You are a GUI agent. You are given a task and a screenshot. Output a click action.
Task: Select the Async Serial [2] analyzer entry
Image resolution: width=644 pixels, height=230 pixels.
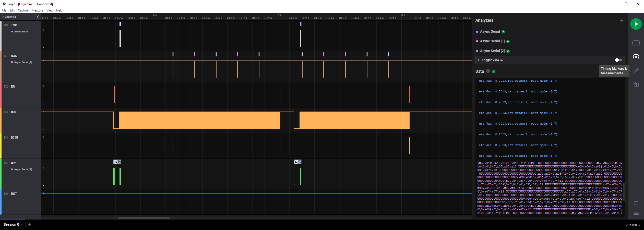tap(492, 51)
